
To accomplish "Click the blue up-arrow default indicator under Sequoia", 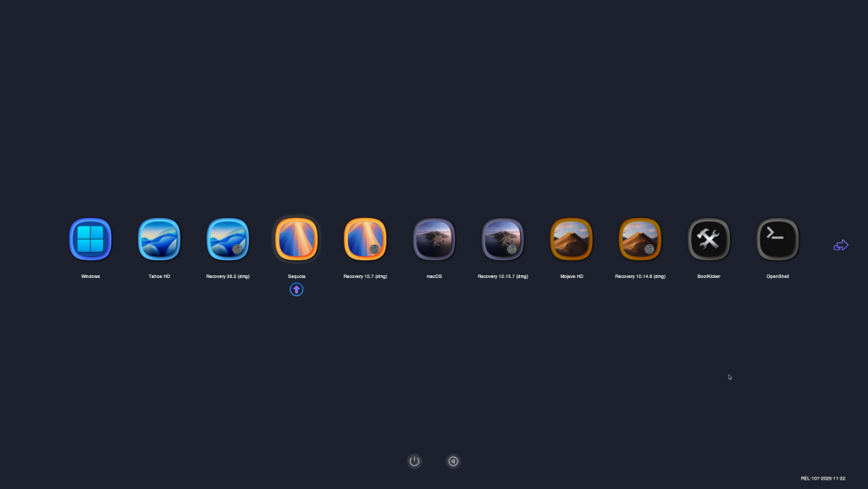I will point(296,289).
